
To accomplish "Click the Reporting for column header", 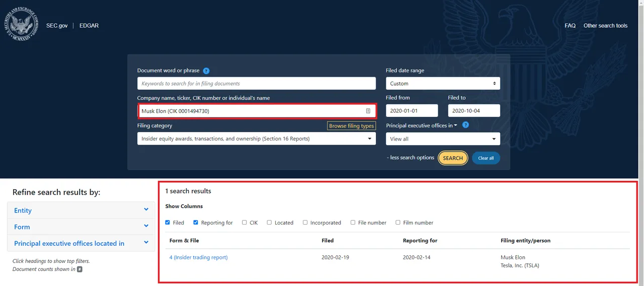I will (x=420, y=241).
